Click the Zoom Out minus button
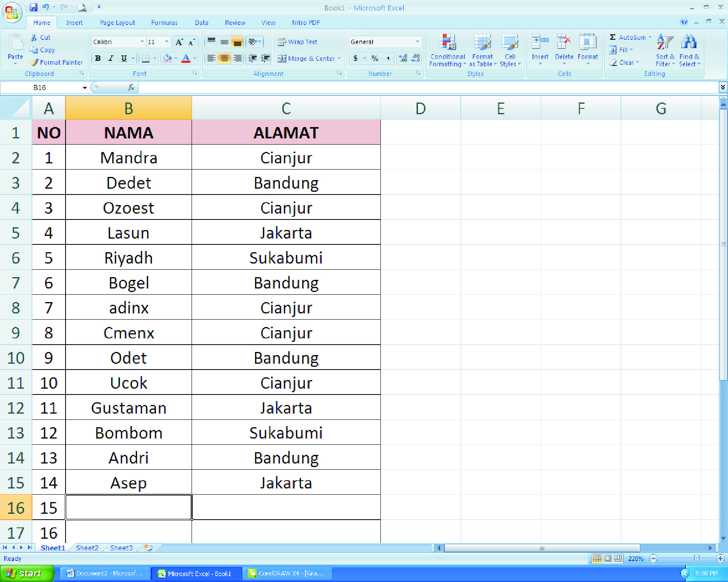This screenshot has width=728, height=582. point(653,559)
